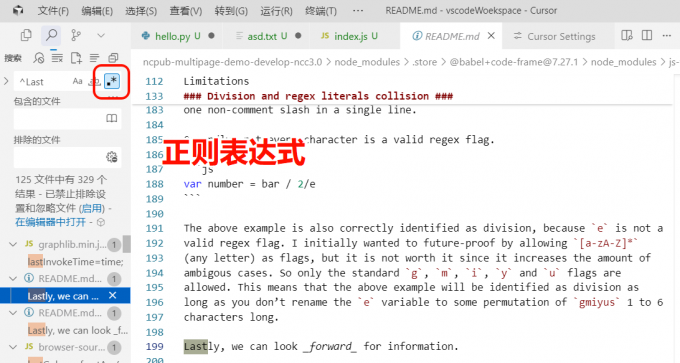Click the results list scrollbar thumb
The image size is (680, 363).
click(127, 244)
